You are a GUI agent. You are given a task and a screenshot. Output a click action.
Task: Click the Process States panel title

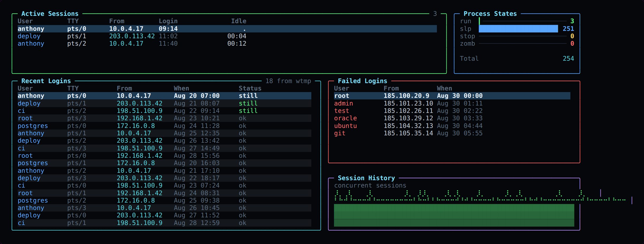(x=490, y=14)
